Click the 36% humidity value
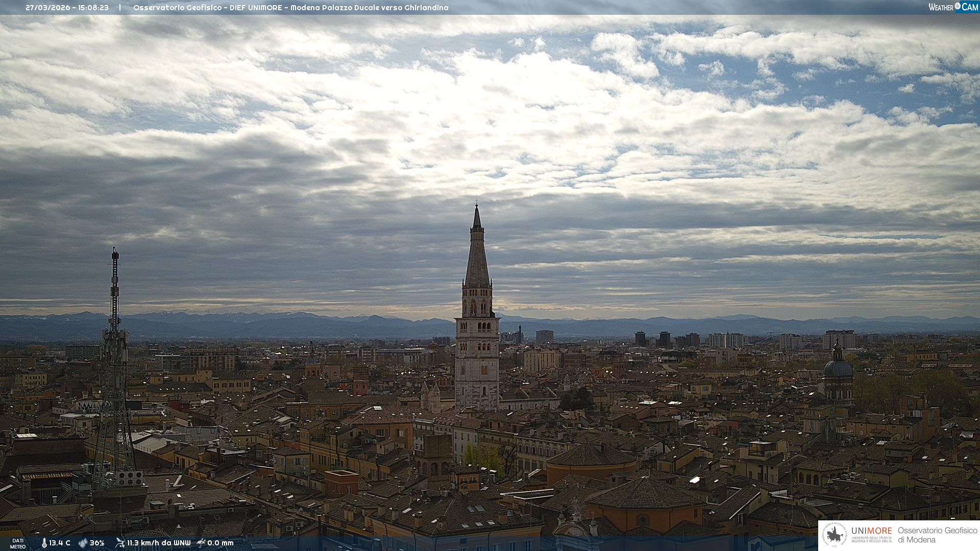 coord(97,543)
